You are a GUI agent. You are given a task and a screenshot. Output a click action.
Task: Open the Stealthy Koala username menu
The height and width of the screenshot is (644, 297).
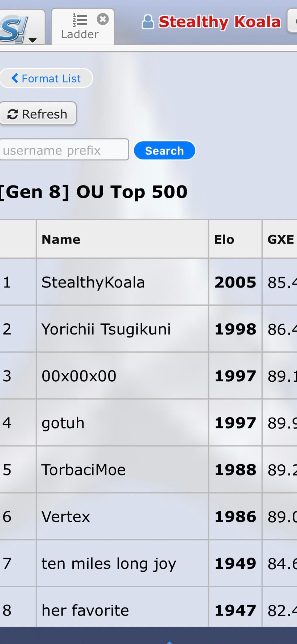pos(219,22)
